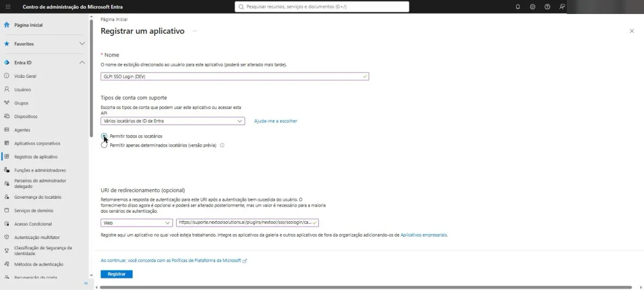Image resolution: width=644 pixels, height=290 pixels.
Task: Click the Página Inicial breadcrumb link
Action: coord(114,19)
